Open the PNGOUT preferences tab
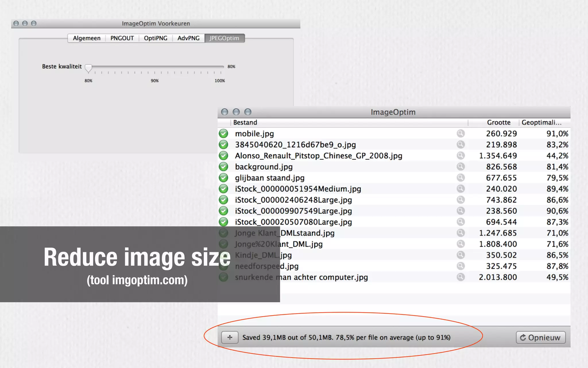 122,38
